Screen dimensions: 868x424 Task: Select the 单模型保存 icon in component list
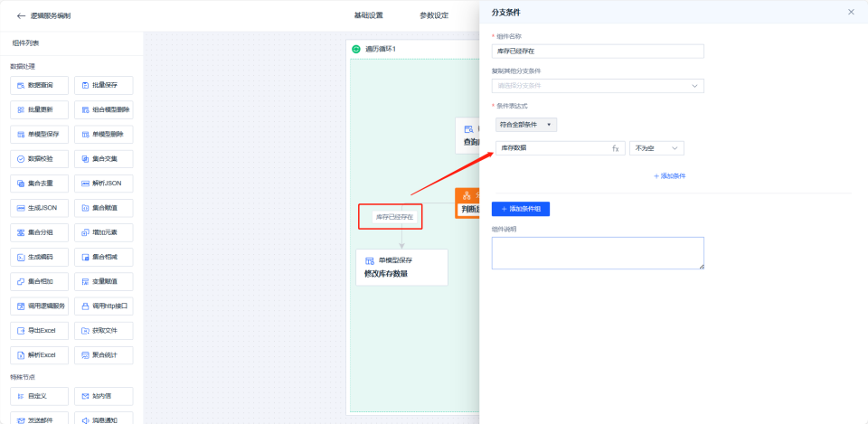[x=21, y=135]
